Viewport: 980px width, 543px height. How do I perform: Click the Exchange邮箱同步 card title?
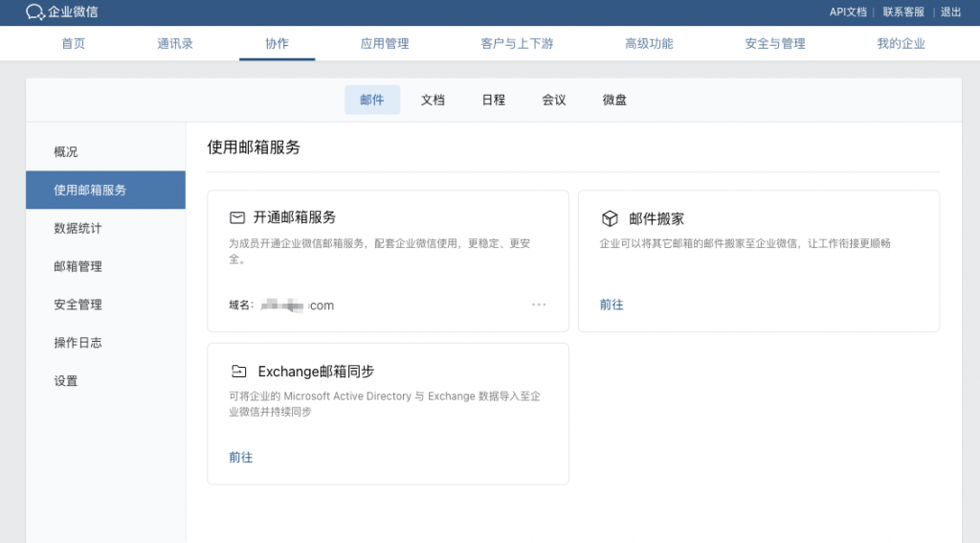tap(316, 371)
